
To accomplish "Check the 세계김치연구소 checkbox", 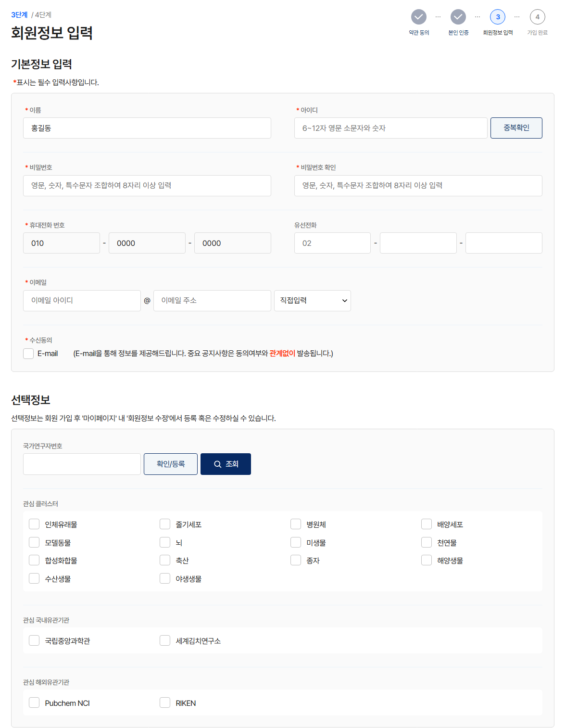I will 165,640.
